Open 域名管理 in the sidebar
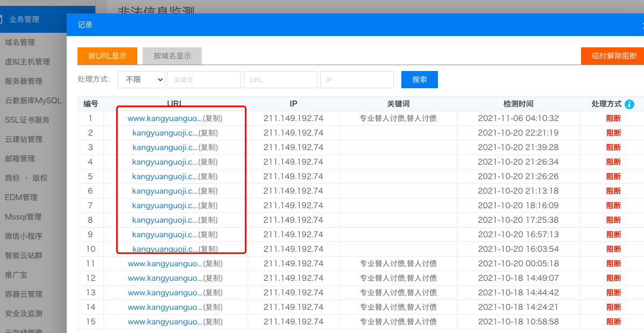 (x=20, y=42)
